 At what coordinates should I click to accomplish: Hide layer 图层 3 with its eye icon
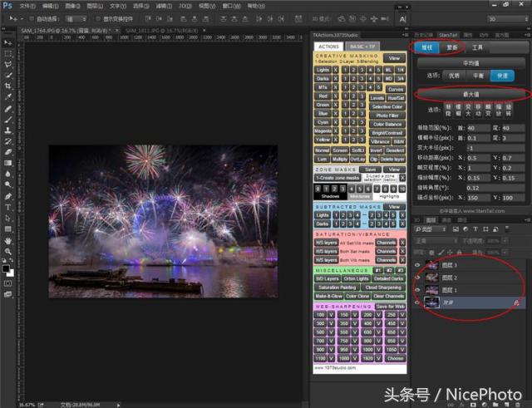pyautogui.click(x=417, y=265)
